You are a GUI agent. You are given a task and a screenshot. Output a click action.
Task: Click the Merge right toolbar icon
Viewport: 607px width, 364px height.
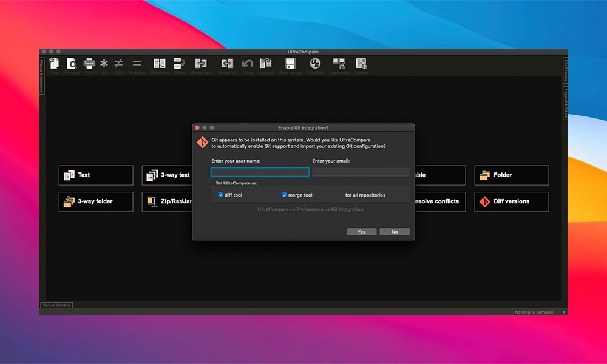pyautogui.click(x=200, y=64)
